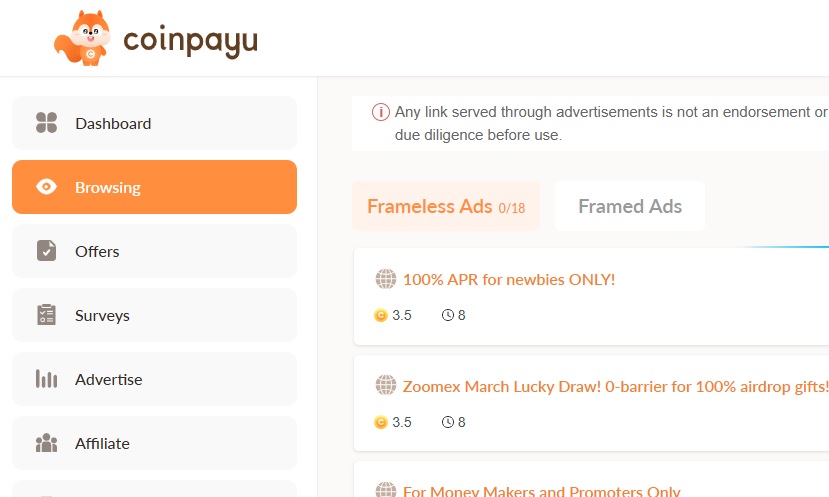Screen dimensions: 829x497
Task: Go to the Advertise section
Action: point(154,379)
